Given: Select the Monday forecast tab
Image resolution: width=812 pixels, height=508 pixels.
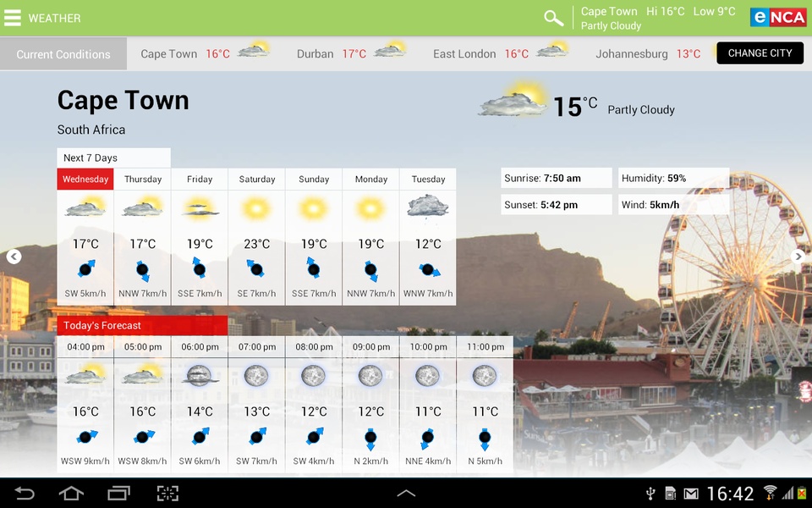Looking at the screenshot, I should point(370,179).
